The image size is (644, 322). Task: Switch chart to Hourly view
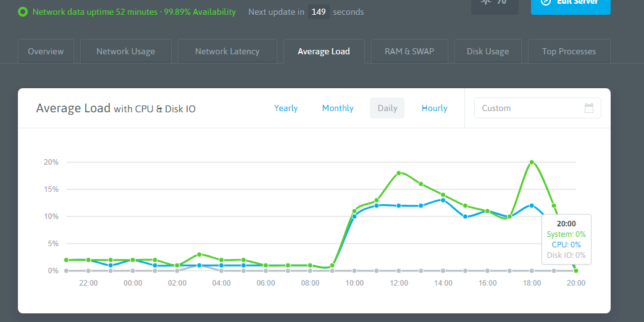(434, 108)
